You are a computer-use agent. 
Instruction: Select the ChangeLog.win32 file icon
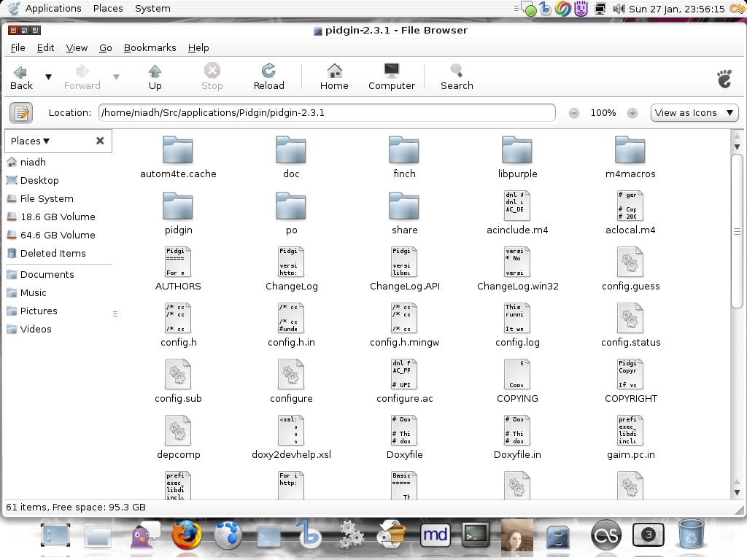[517, 262]
